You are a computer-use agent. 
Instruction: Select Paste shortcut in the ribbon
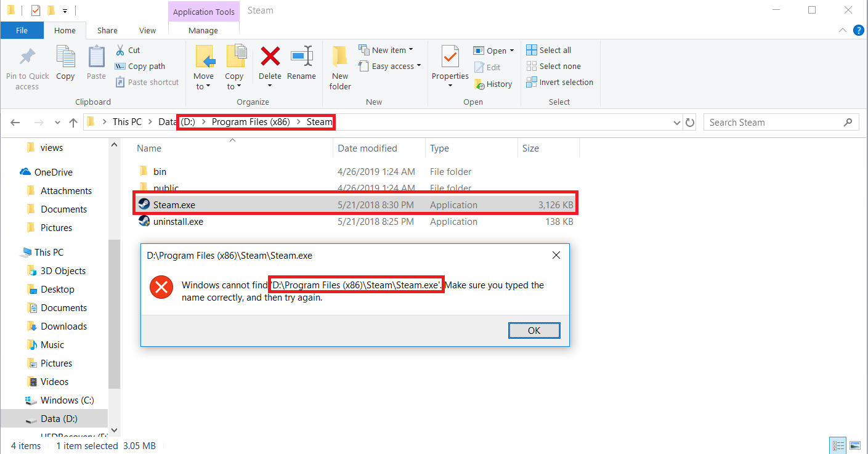pos(147,82)
